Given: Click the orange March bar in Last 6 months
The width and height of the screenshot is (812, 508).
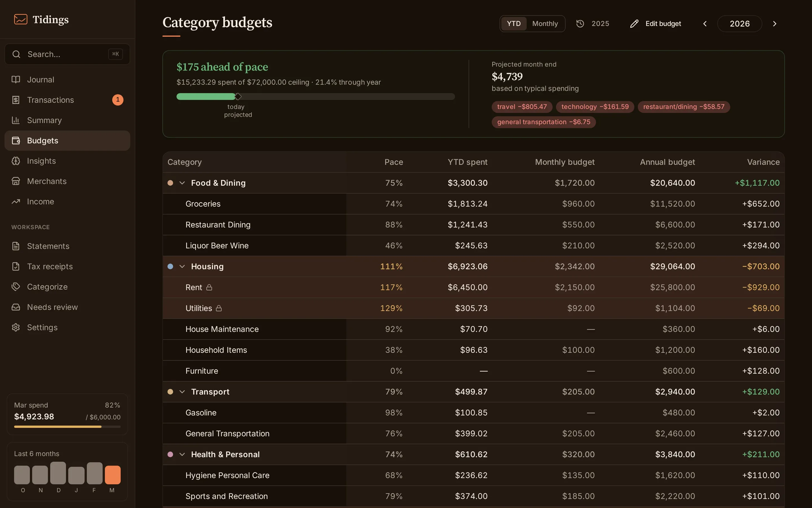Looking at the screenshot, I should (112, 475).
